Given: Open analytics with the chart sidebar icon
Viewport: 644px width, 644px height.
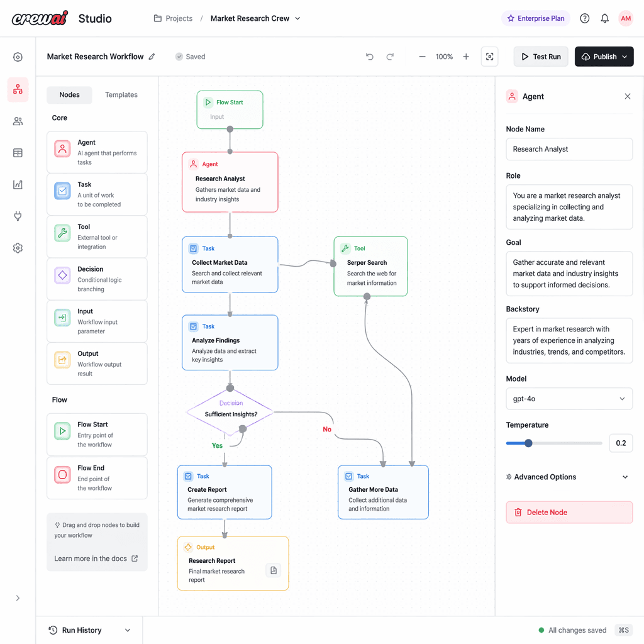Looking at the screenshot, I should pyautogui.click(x=18, y=184).
